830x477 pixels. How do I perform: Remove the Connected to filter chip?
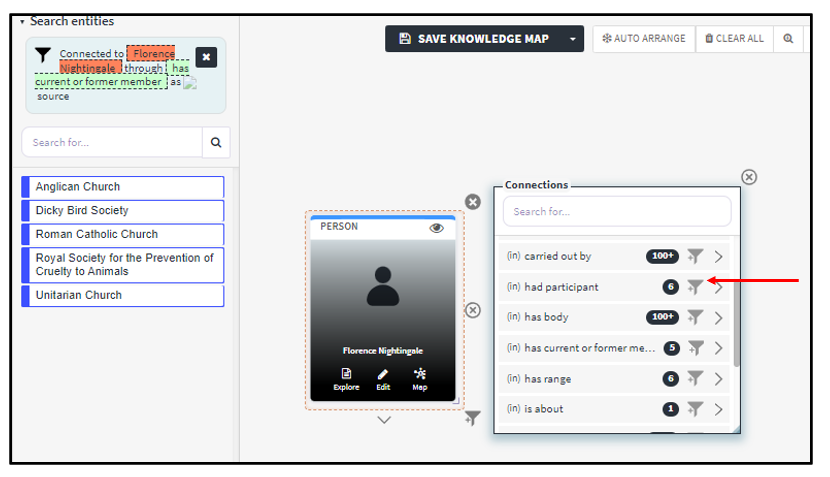206,57
